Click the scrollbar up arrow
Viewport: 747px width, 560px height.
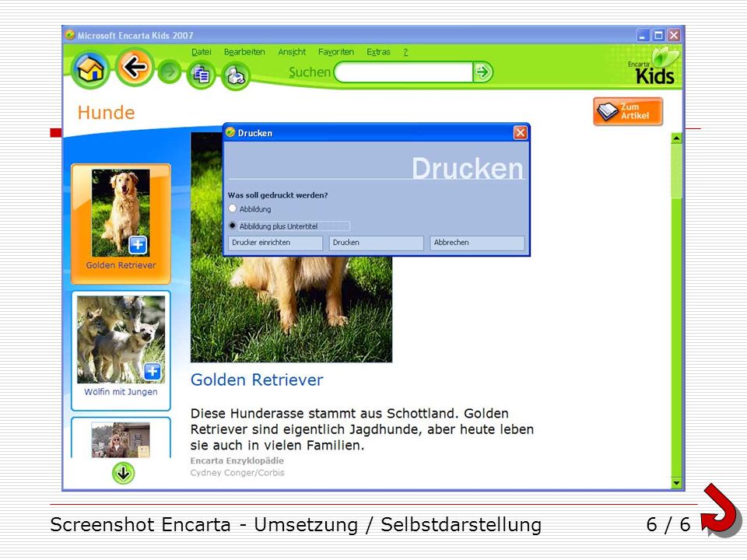pos(676,138)
